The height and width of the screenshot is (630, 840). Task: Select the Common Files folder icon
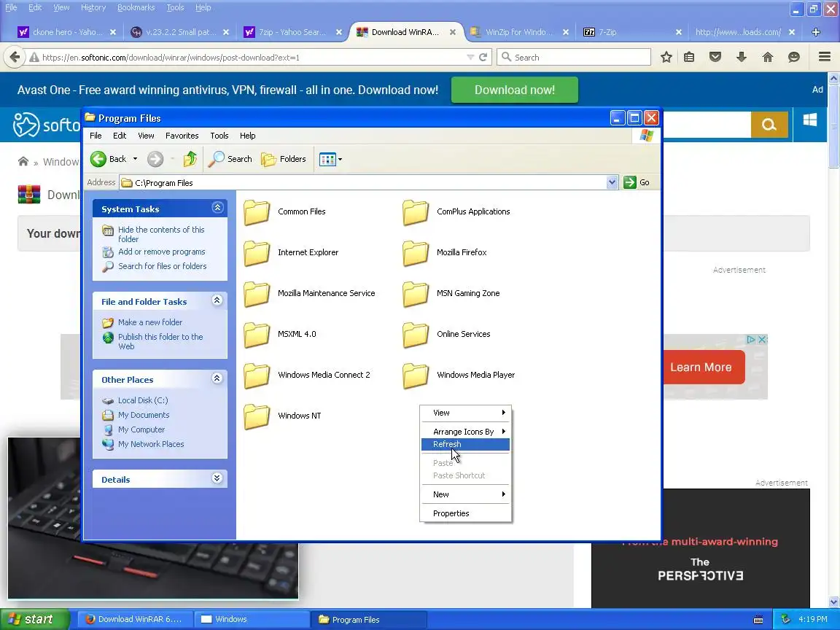pos(257,212)
